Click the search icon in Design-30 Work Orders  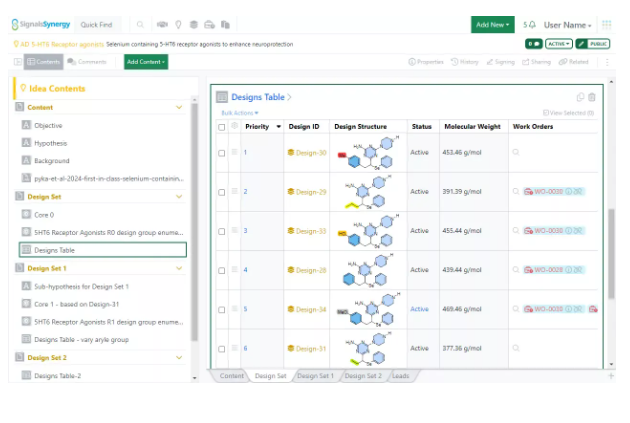[516, 152]
